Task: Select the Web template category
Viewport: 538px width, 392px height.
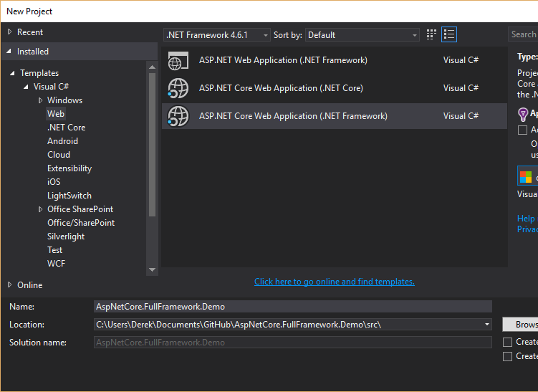Action: coord(56,114)
